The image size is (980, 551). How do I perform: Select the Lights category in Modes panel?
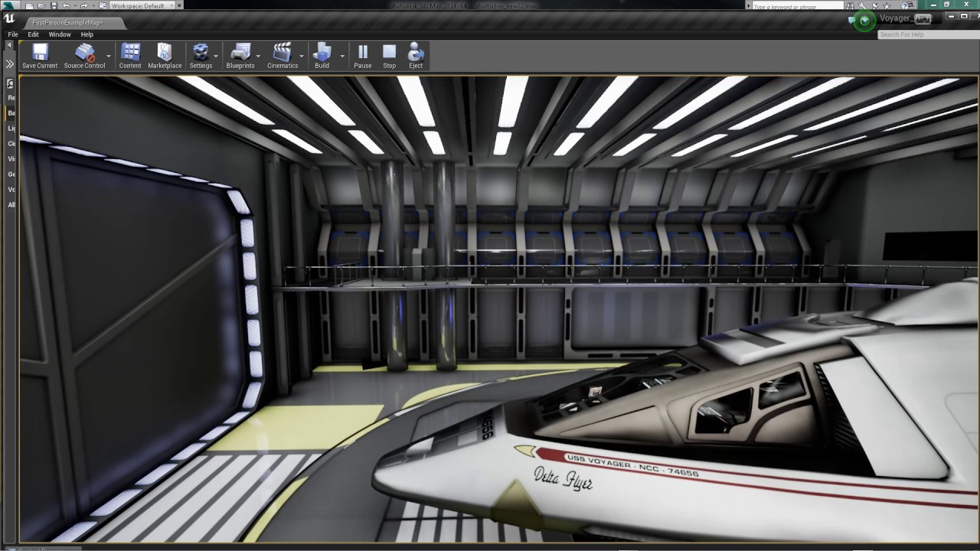point(11,129)
